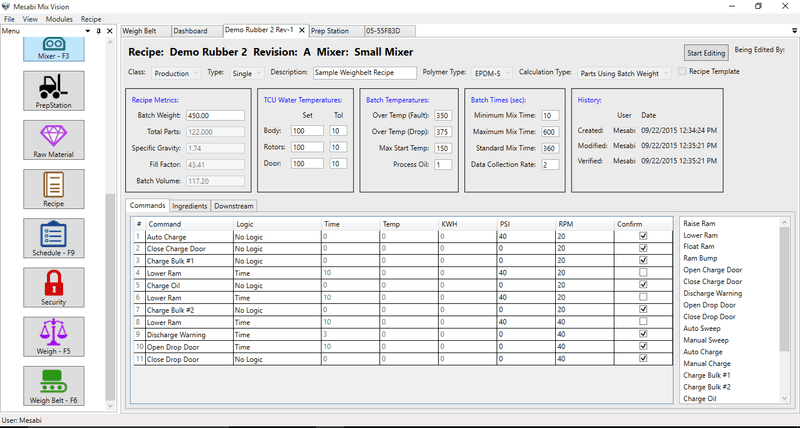Click the Batch Weight input field
800x428 pixels.
pos(215,115)
